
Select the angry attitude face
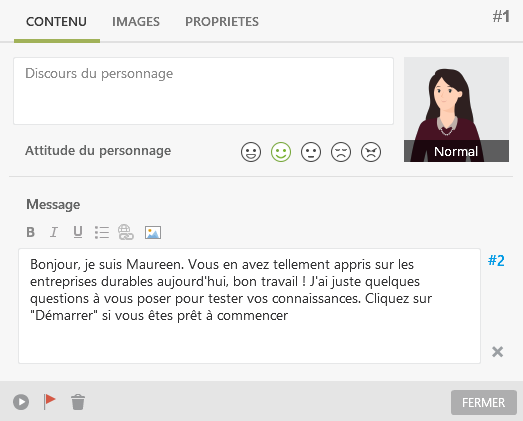tap(371, 152)
